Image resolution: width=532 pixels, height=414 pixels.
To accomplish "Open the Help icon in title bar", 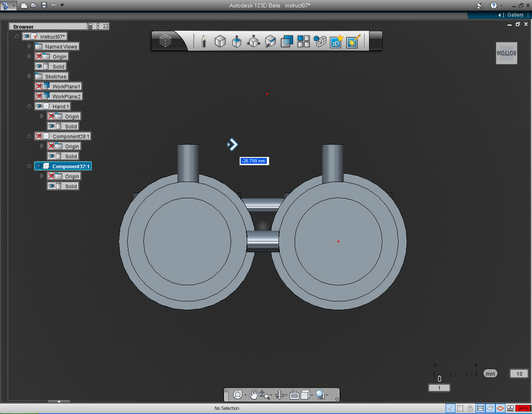I will 493,5.
